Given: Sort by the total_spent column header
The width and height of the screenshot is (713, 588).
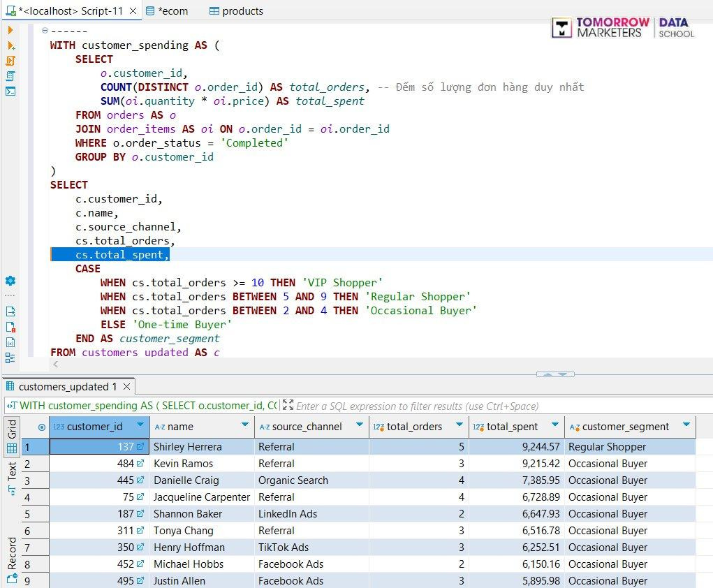Looking at the screenshot, I should click(512, 427).
